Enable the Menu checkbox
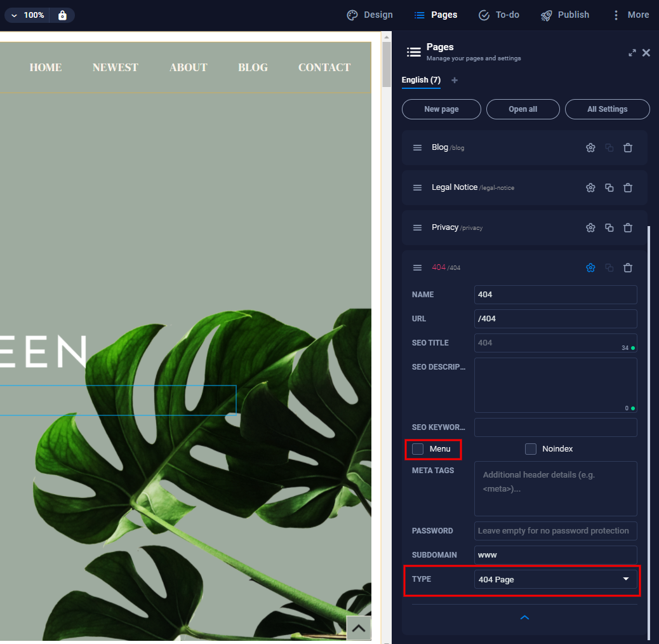The height and width of the screenshot is (644, 659). [x=418, y=449]
